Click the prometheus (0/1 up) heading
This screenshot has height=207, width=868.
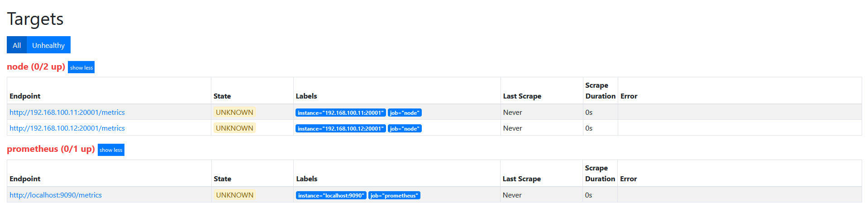pos(51,149)
